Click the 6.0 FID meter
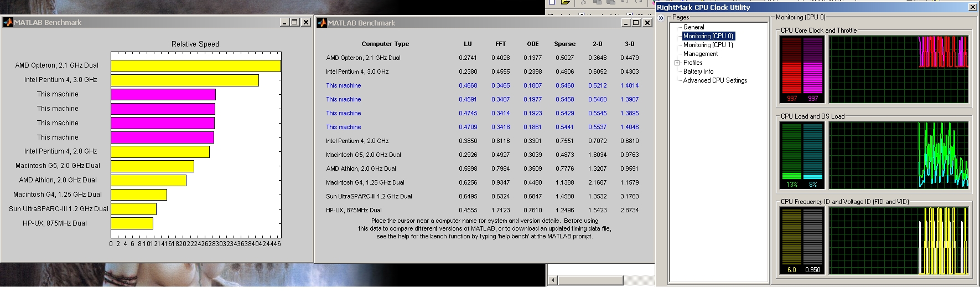The image size is (980, 291). pos(792,241)
